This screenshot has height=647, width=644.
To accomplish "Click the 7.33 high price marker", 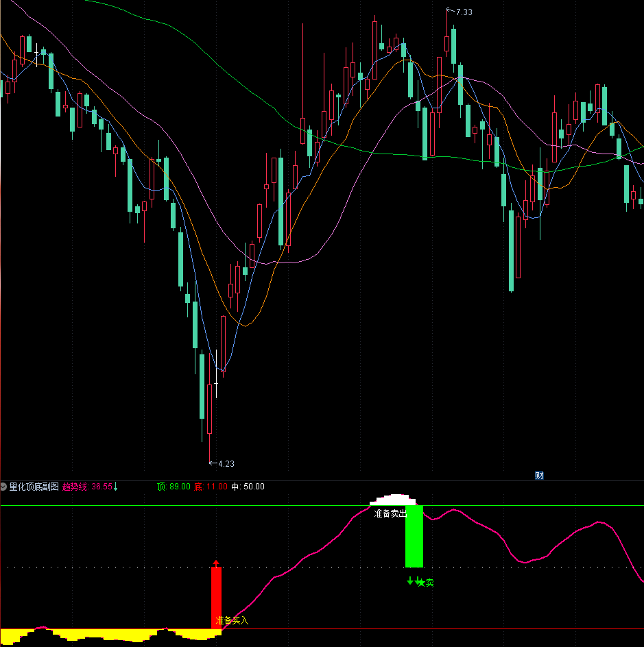I will point(464,12).
